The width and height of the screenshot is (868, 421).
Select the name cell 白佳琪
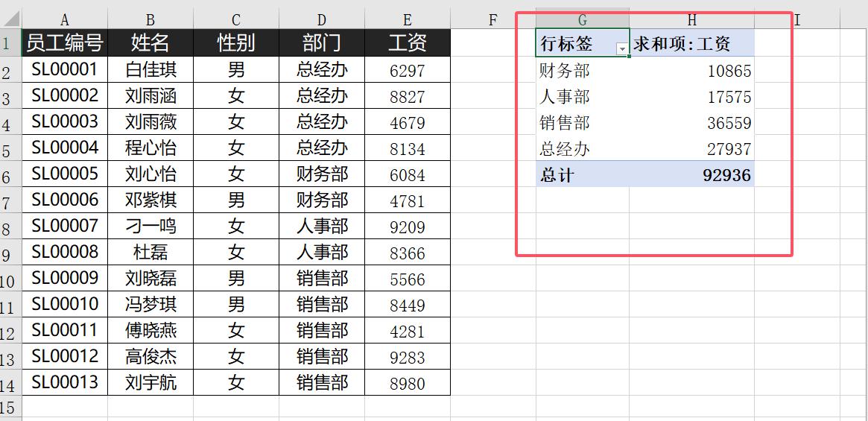click(x=150, y=70)
